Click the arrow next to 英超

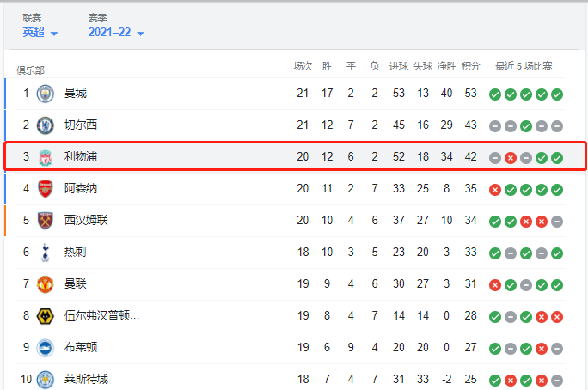pos(54,34)
